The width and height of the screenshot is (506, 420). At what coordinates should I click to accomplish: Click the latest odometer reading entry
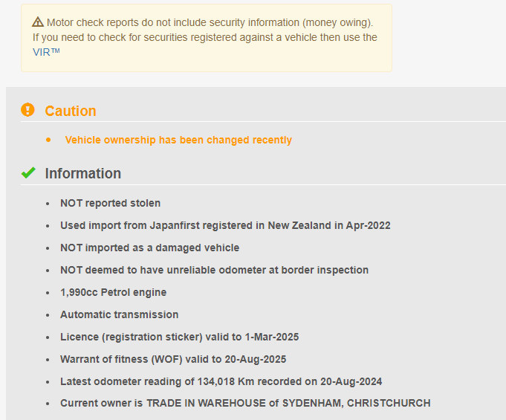[221, 381]
